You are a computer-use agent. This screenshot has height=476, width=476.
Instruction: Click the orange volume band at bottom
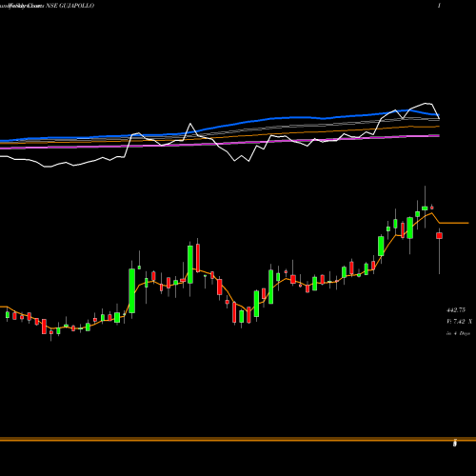(238, 440)
